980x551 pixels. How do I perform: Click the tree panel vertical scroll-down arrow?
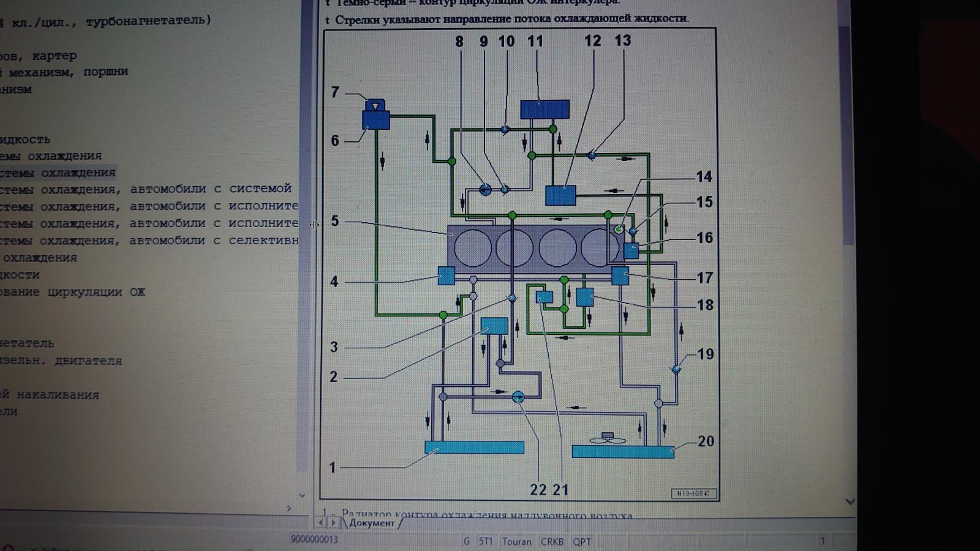[x=301, y=495]
